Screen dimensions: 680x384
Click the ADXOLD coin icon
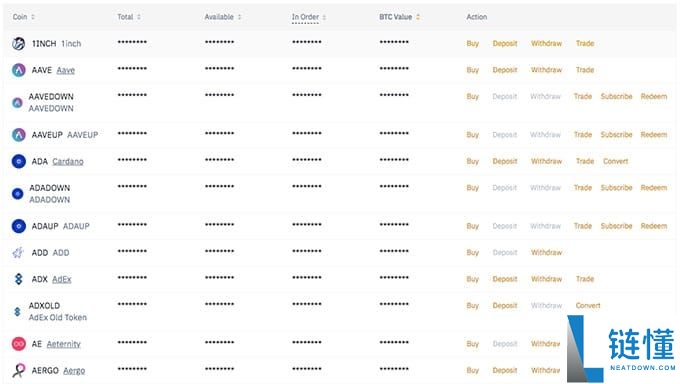point(17,311)
